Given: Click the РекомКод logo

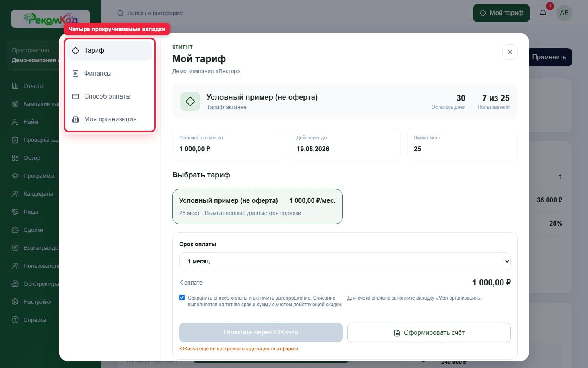Looking at the screenshot, I should pyautogui.click(x=51, y=19).
